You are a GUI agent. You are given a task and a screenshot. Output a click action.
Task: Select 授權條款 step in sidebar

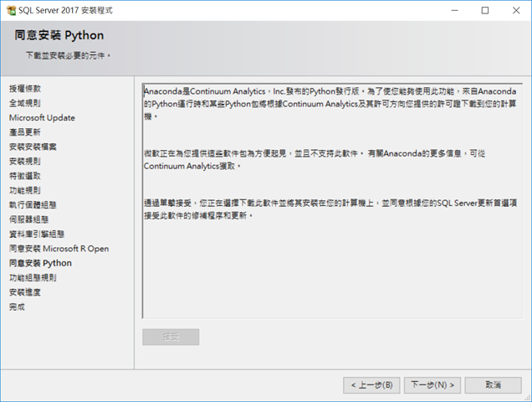tap(25, 89)
